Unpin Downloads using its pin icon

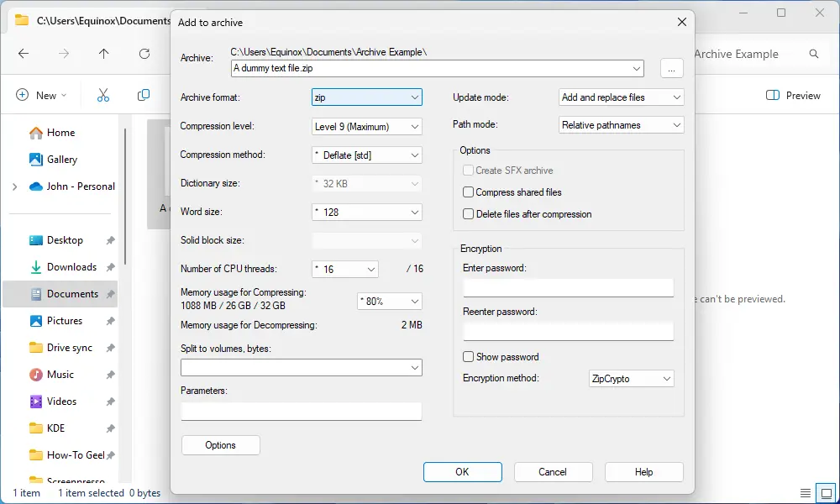[110, 267]
